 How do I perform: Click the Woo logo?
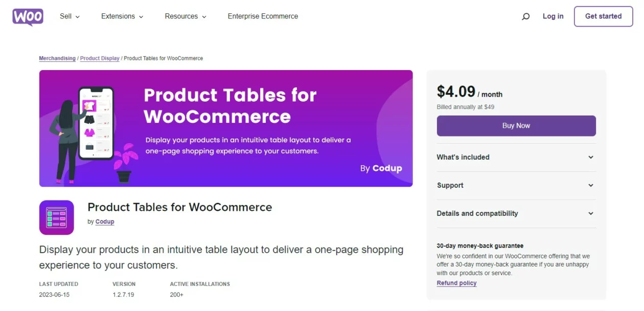28,16
